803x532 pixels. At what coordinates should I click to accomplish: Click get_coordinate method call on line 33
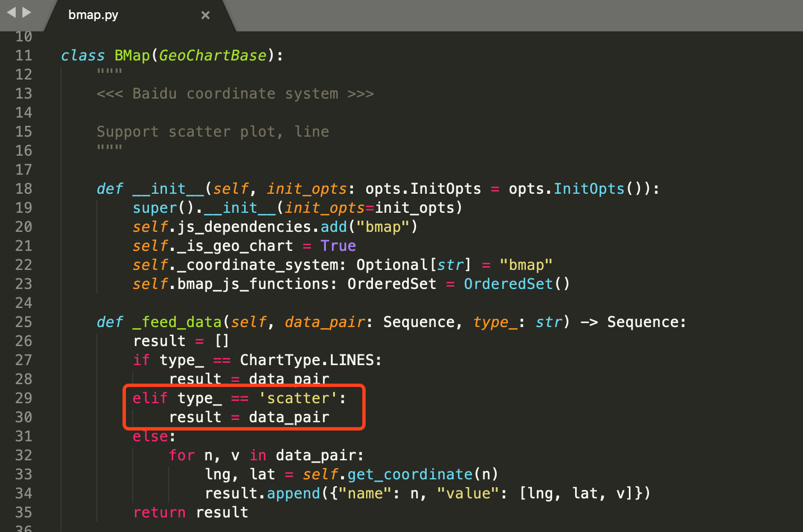pos(410,474)
